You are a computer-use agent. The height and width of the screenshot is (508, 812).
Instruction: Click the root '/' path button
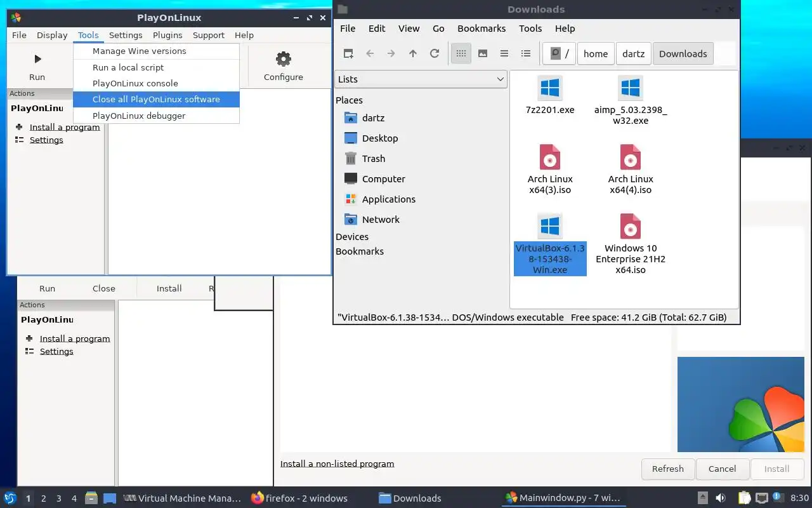(x=559, y=54)
